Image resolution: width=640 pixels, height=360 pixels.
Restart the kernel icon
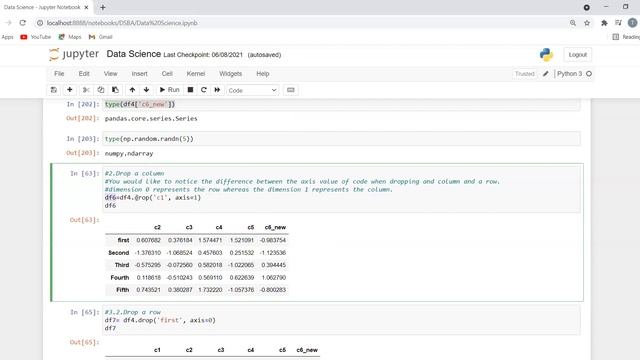(204, 90)
